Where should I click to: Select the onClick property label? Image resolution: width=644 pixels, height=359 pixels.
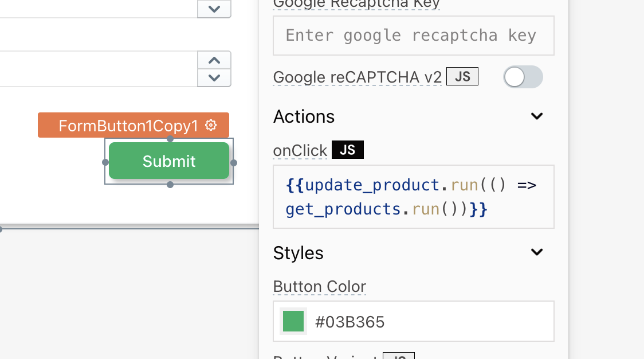300,150
